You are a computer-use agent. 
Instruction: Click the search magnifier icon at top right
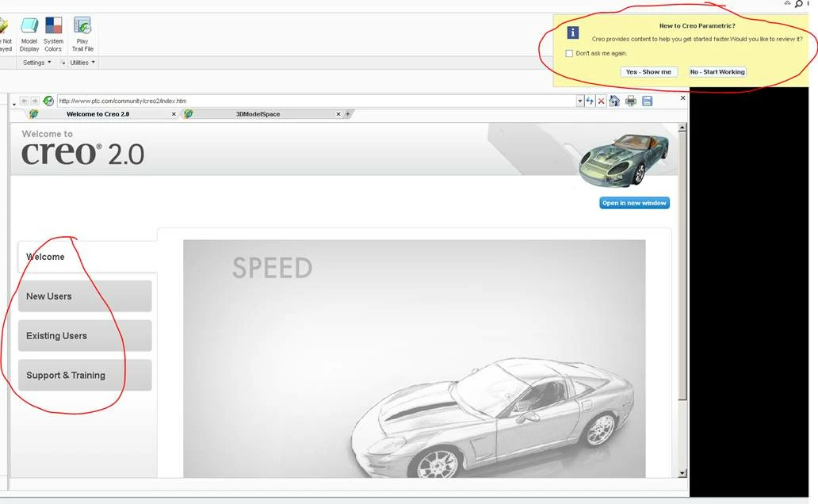pyautogui.click(x=798, y=4)
